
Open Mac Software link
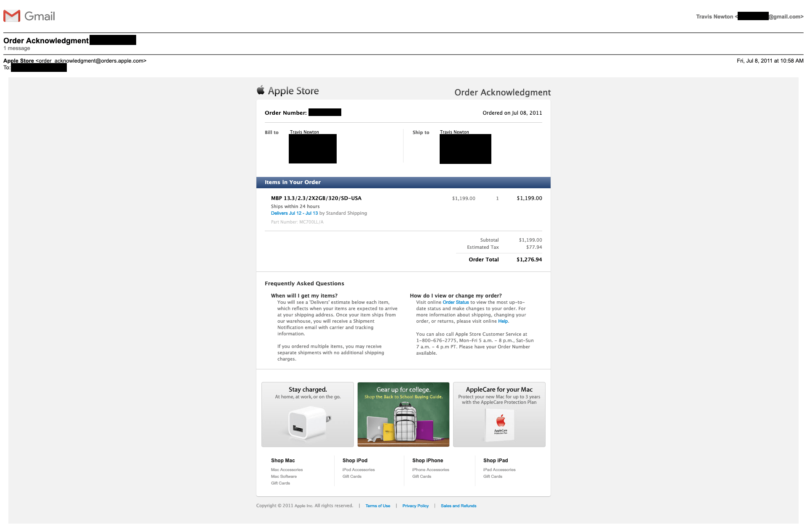point(284,477)
